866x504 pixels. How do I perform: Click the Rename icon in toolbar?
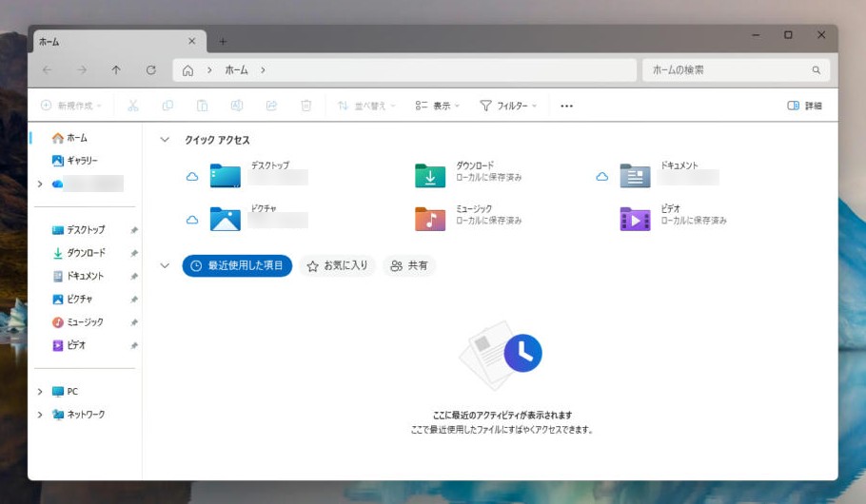[237, 106]
